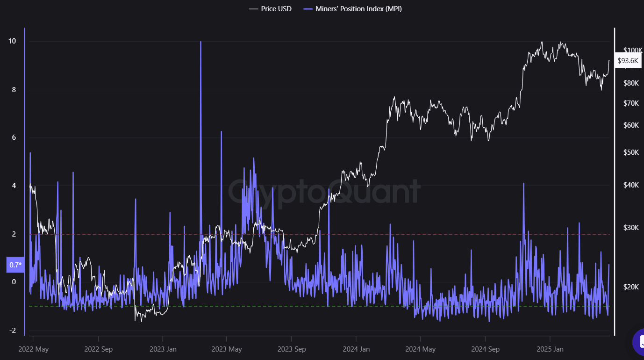
Task: Click the 0.7* MPI value tag
Action: pyautogui.click(x=15, y=265)
